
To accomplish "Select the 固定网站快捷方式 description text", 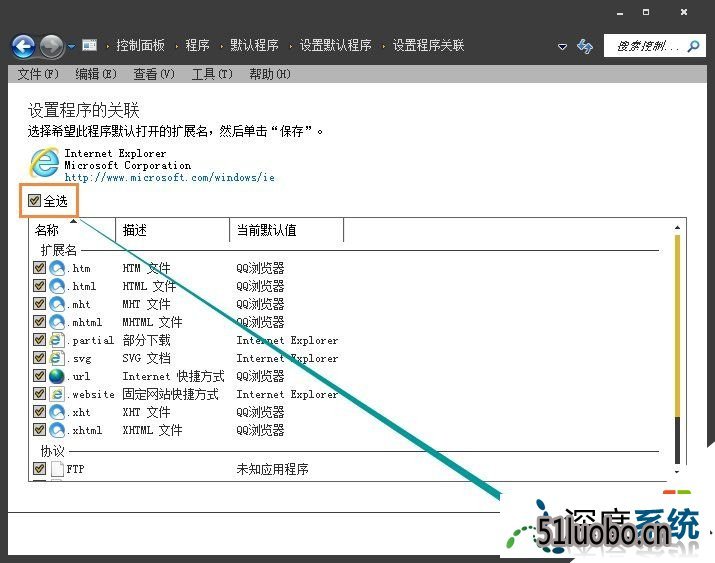I will click(171, 394).
